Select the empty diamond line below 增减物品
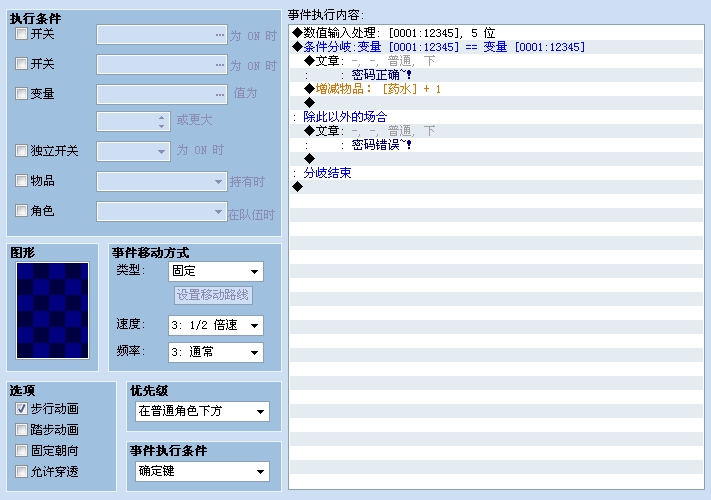The image size is (711, 500). (496, 103)
